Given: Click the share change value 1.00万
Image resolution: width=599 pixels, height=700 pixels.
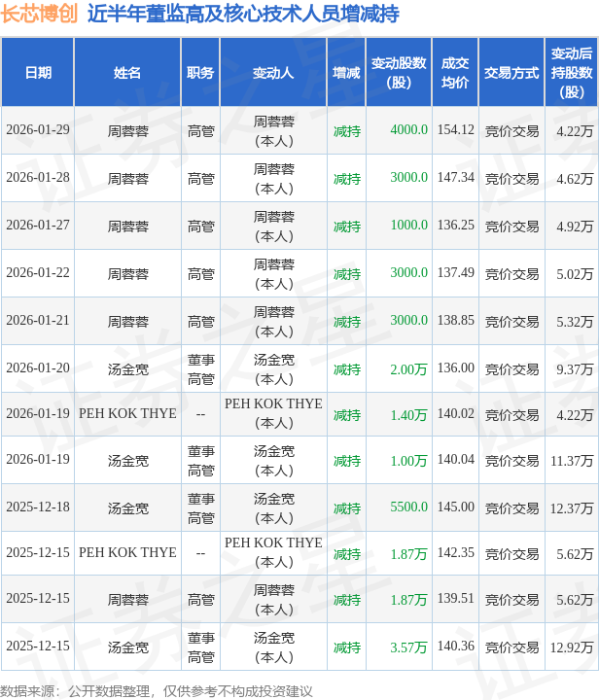Looking at the screenshot, I should [408, 461].
